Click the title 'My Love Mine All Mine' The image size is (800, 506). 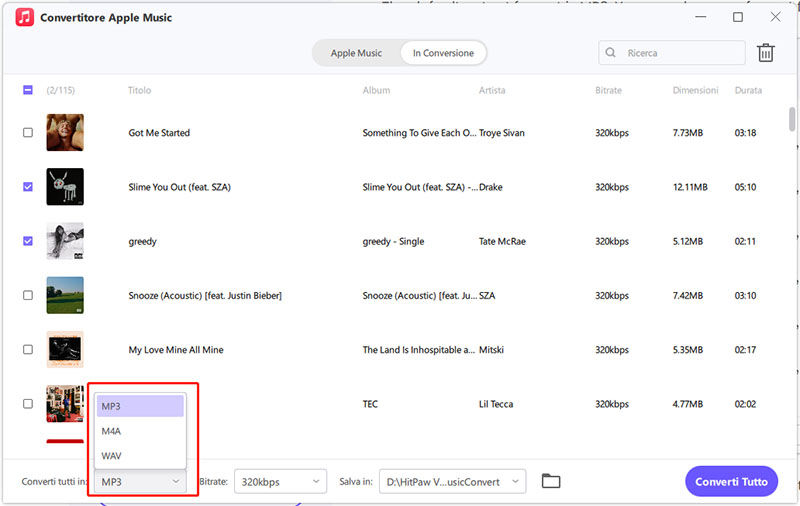click(176, 350)
